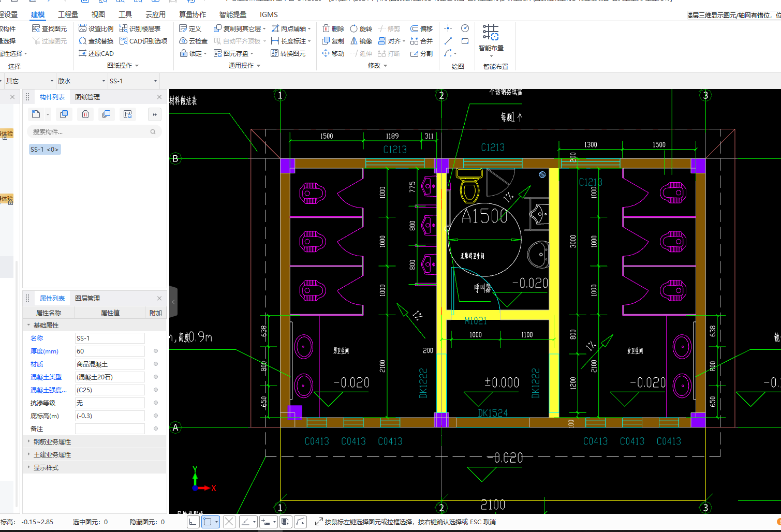Select the circle draw tool

point(465,28)
